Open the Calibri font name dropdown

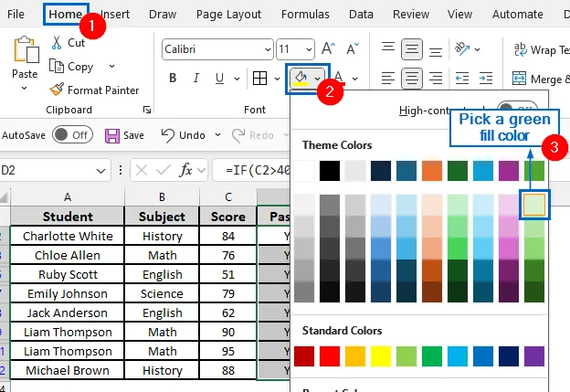point(268,49)
